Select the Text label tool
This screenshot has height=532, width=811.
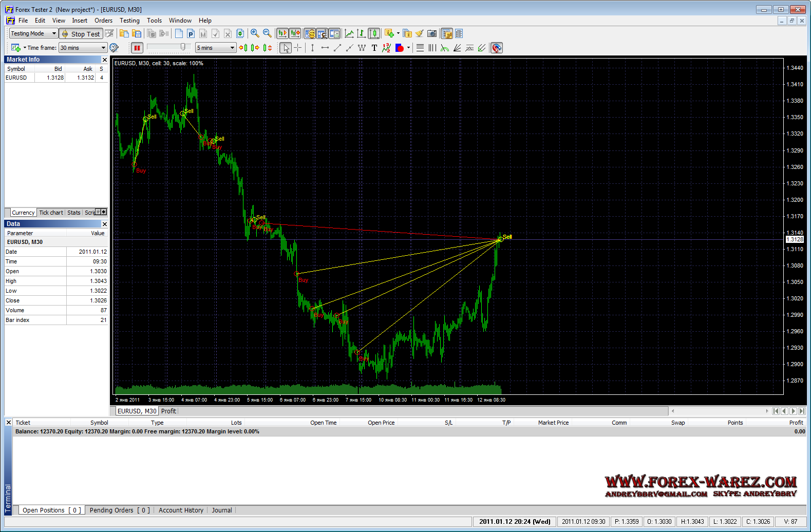click(x=374, y=48)
